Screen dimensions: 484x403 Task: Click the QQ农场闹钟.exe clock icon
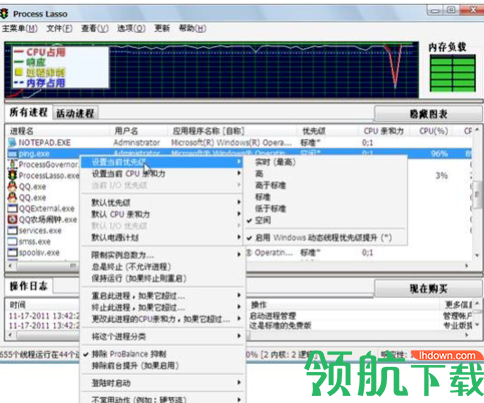click(12, 219)
